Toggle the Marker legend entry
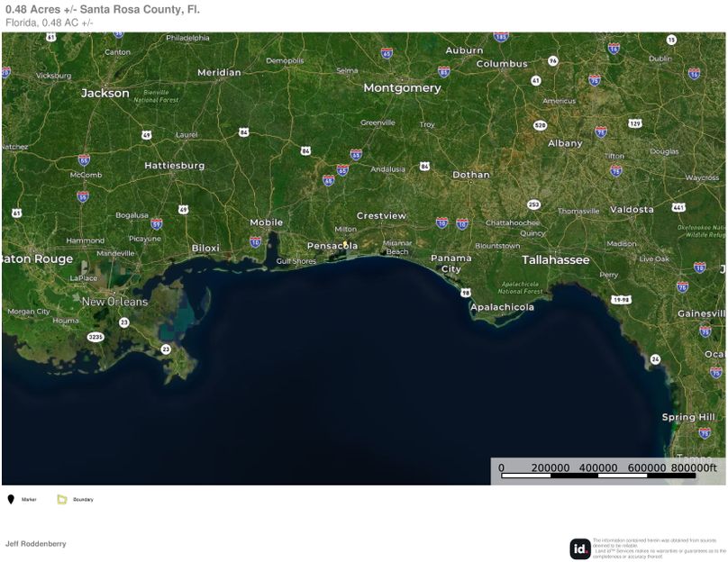Screen dimensions: 728x562 29,499
